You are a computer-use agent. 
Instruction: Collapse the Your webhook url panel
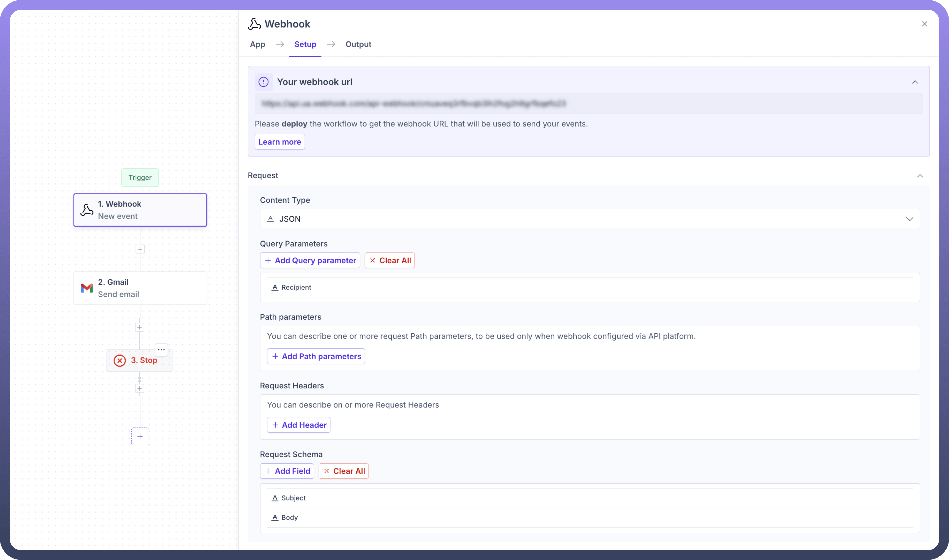pyautogui.click(x=915, y=82)
